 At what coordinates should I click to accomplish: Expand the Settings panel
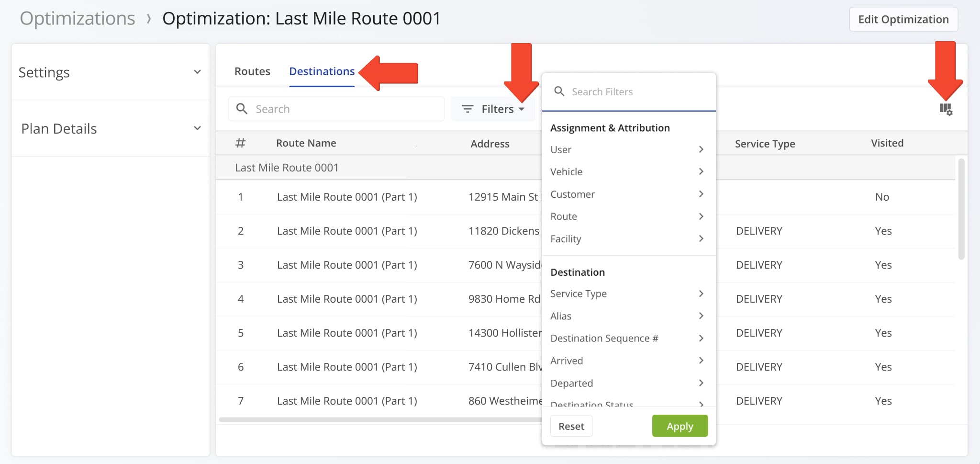(197, 72)
